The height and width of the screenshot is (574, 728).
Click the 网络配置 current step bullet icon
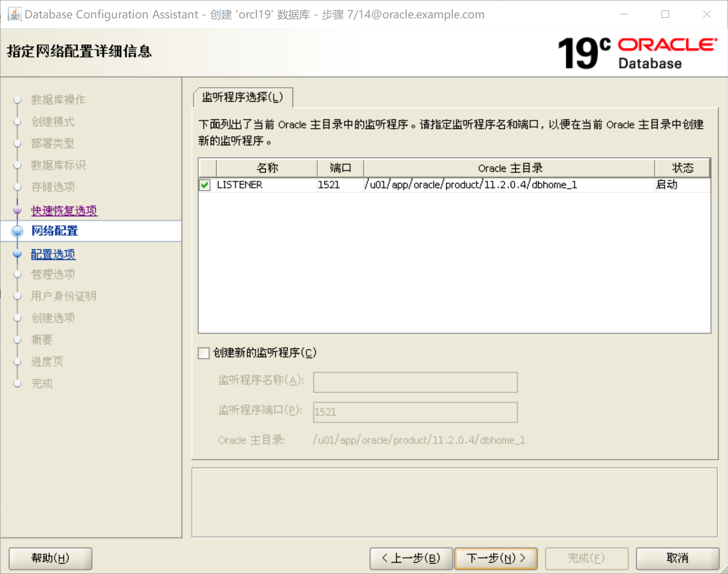pos(17,231)
